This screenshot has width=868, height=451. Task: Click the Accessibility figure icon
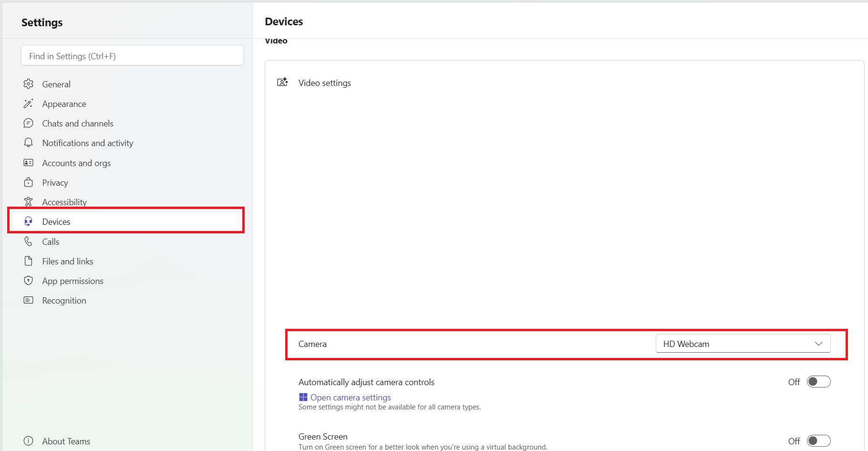pyautogui.click(x=29, y=202)
